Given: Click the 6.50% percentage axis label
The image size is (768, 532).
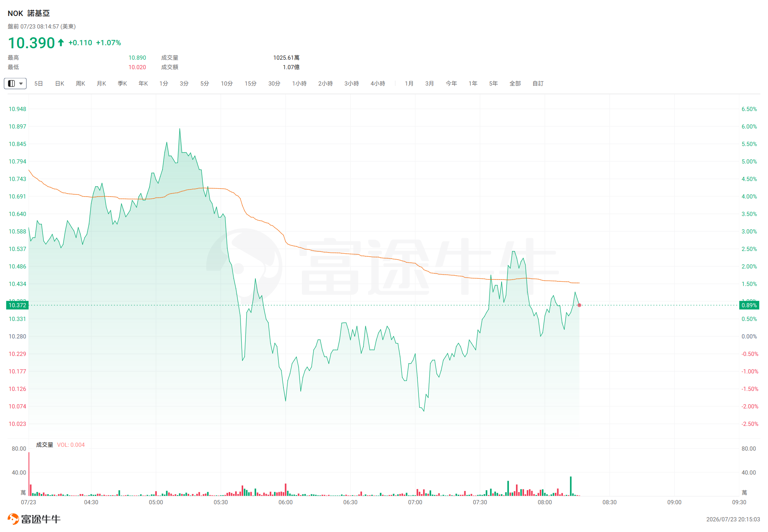Looking at the screenshot, I should tap(749, 109).
